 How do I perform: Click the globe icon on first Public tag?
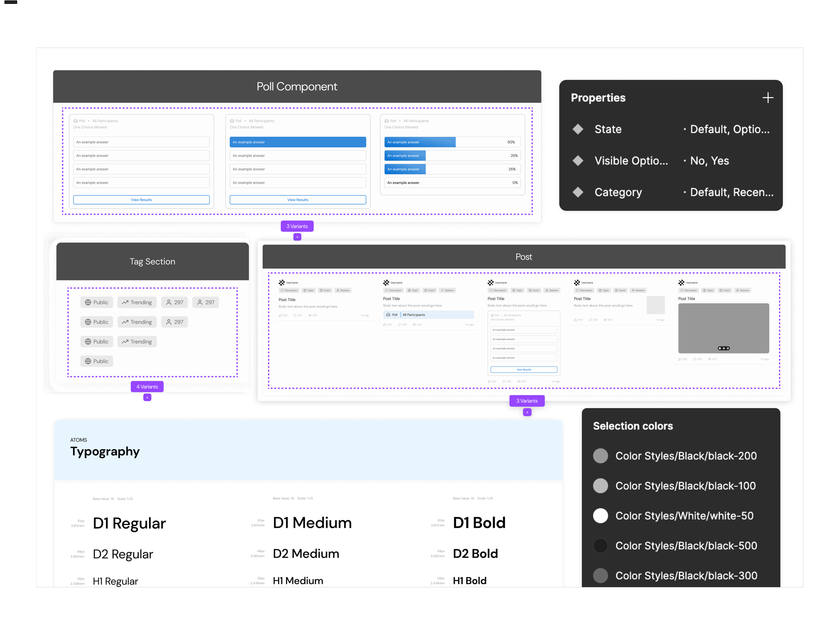pyautogui.click(x=88, y=302)
